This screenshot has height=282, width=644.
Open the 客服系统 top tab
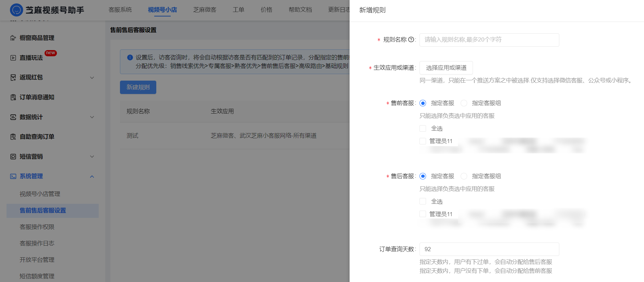(x=120, y=10)
